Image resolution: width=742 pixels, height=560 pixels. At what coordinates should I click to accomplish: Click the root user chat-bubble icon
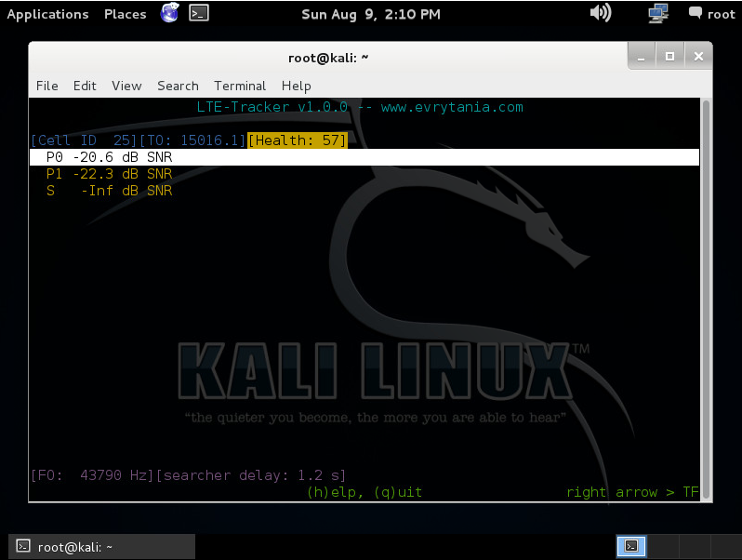(695, 13)
